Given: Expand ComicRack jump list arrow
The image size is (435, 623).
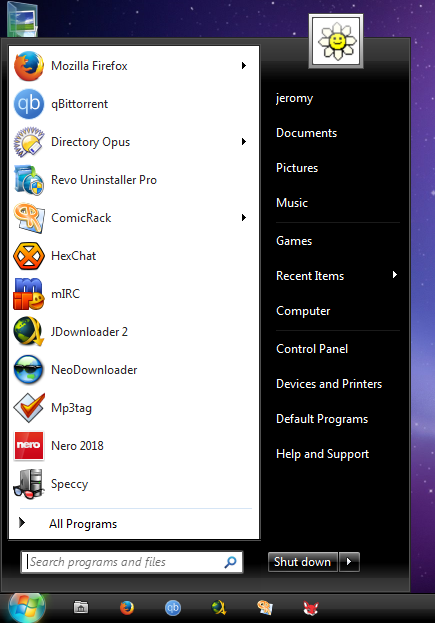Looking at the screenshot, I should click(x=244, y=218).
